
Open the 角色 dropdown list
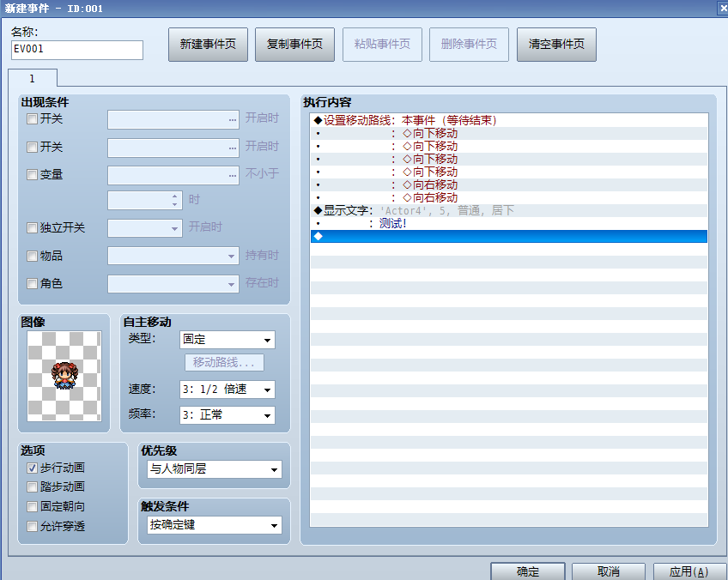click(173, 283)
